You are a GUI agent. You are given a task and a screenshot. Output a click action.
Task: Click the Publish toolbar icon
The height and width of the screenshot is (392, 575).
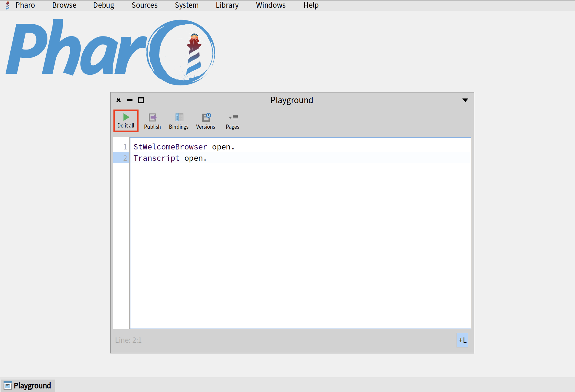(x=152, y=121)
